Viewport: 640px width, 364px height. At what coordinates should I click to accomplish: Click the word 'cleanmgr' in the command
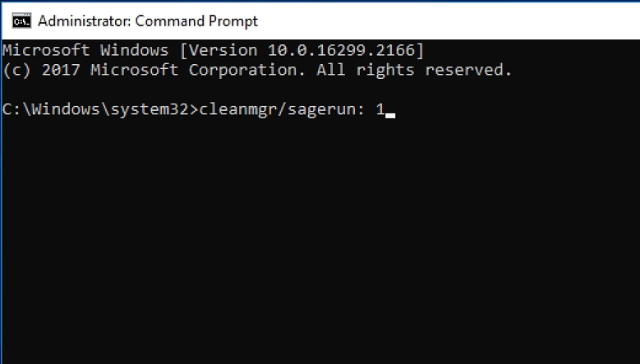click(x=238, y=109)
